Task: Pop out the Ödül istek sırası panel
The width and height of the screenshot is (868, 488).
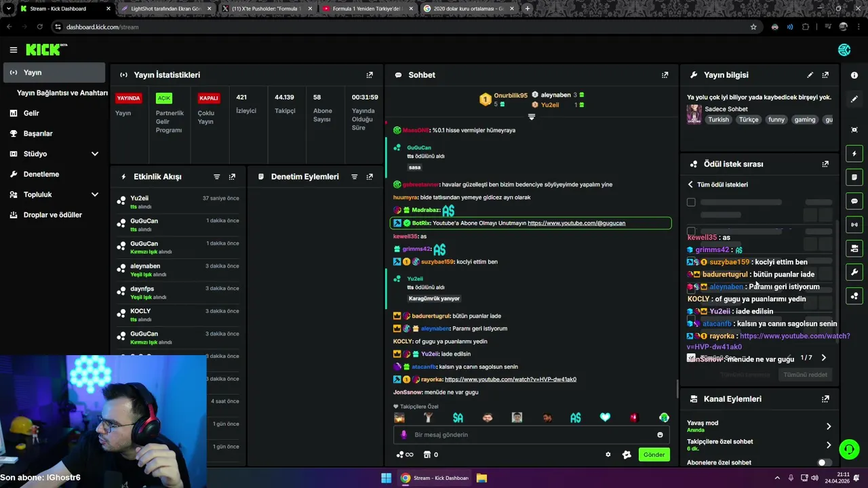Action: coord(825,164)
